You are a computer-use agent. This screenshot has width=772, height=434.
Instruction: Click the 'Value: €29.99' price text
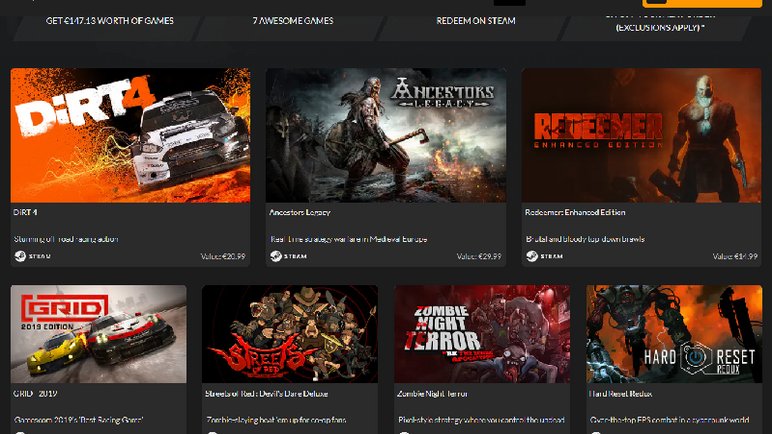[x=479, y=256]
